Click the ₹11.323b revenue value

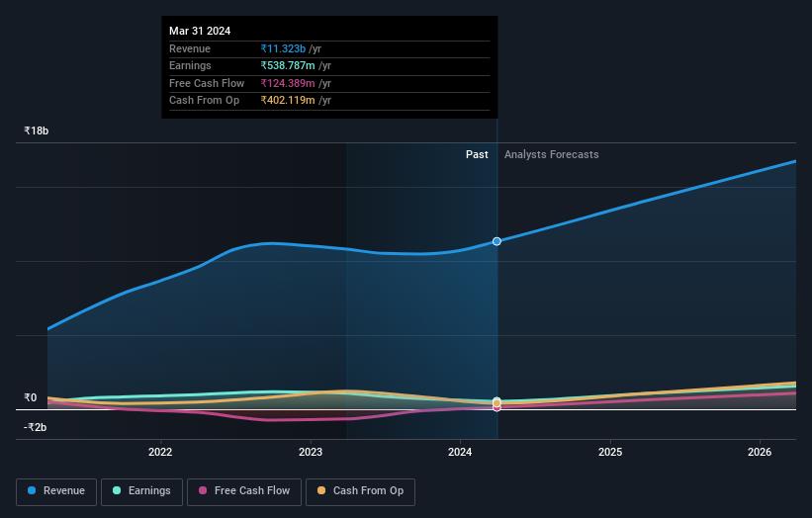point(283,48)
